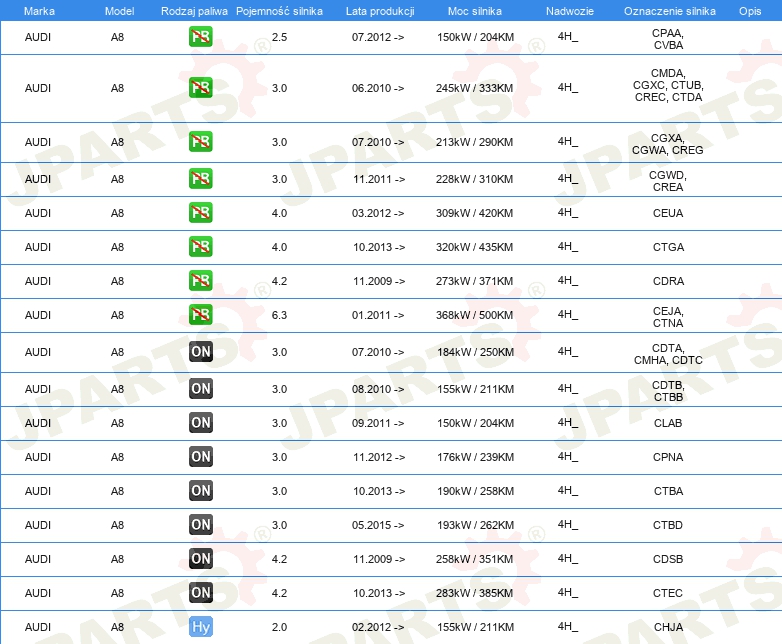Click the production date 05.2015 -> cell
This screenshot has width=782, height=644.
coord(378,525)
